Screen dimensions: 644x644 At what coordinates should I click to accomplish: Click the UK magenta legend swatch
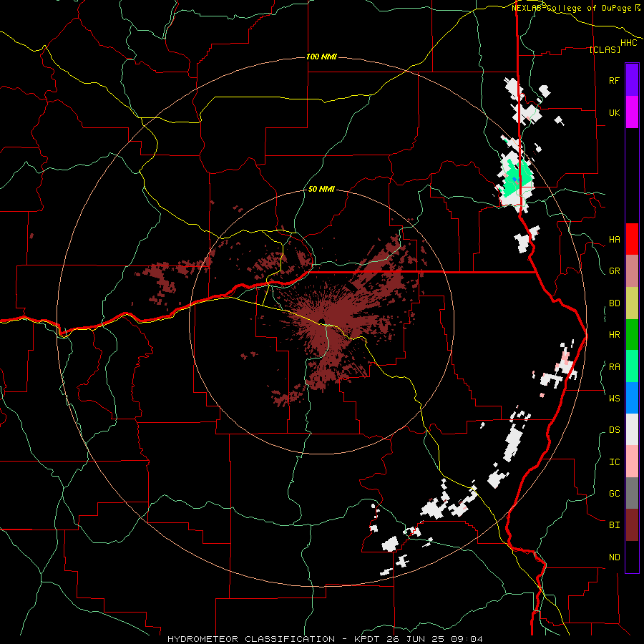tap(632, 112)
